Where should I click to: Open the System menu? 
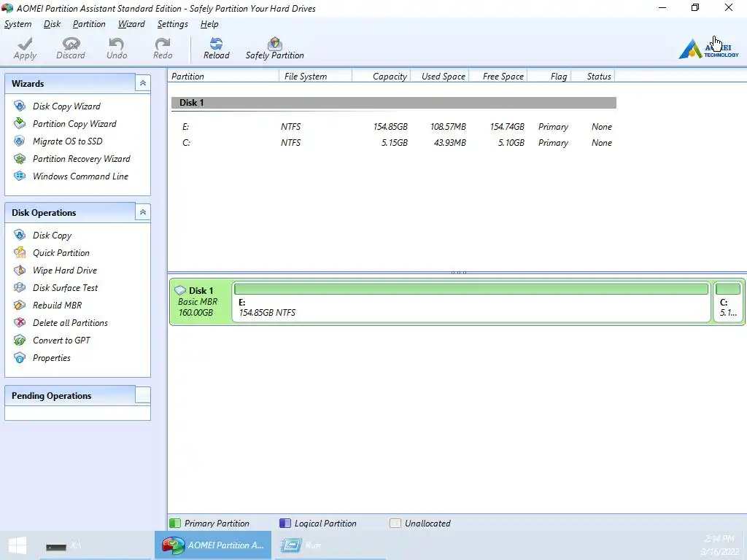(18, 24)
